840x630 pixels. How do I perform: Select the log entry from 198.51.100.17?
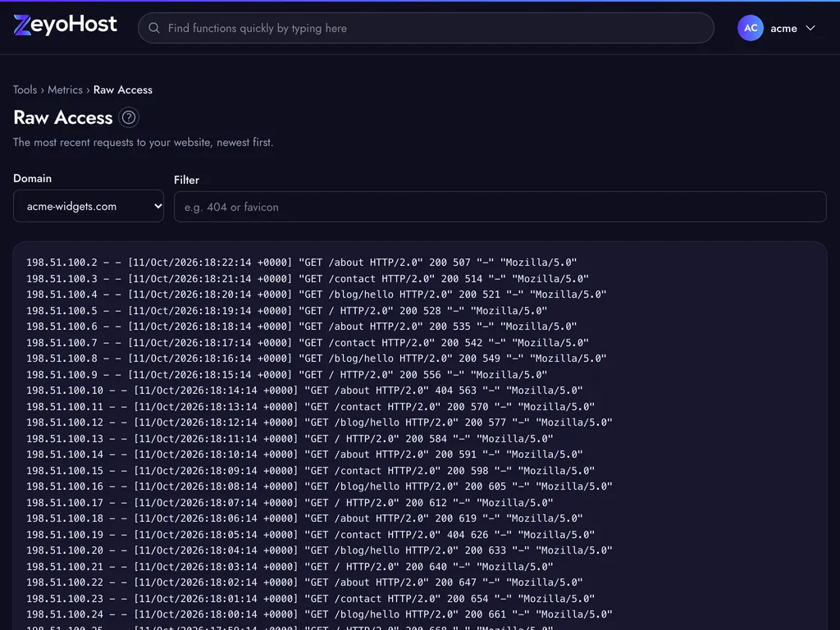[290, 503]
